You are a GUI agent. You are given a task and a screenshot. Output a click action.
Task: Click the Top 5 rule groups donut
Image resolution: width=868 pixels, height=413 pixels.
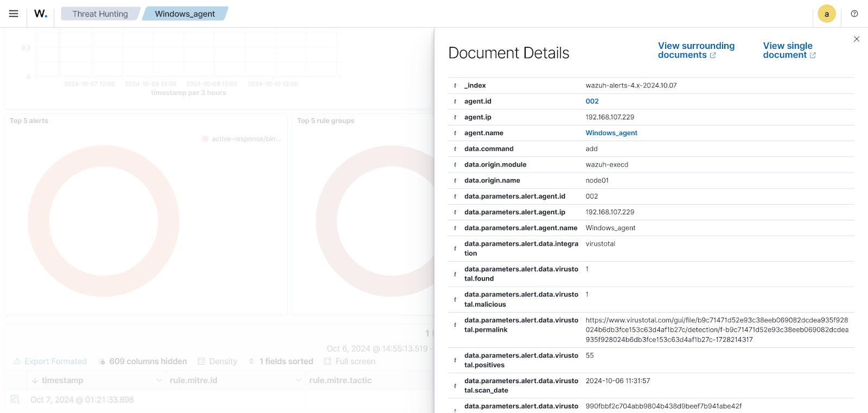[375, 221]
